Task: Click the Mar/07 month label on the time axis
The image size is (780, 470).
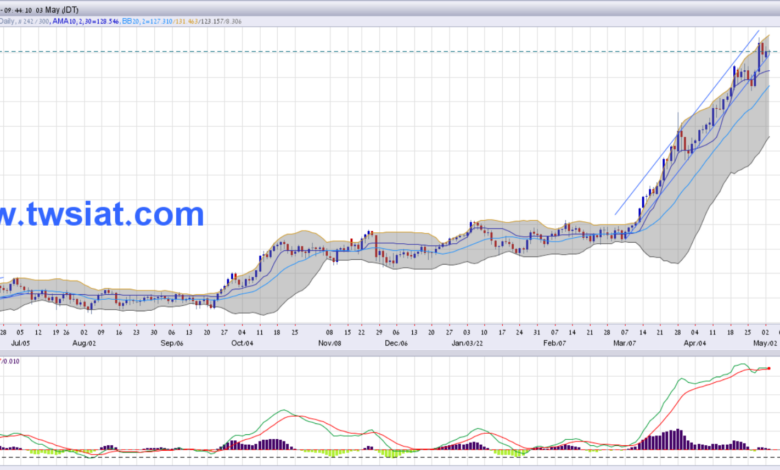Action: (624, 343)
